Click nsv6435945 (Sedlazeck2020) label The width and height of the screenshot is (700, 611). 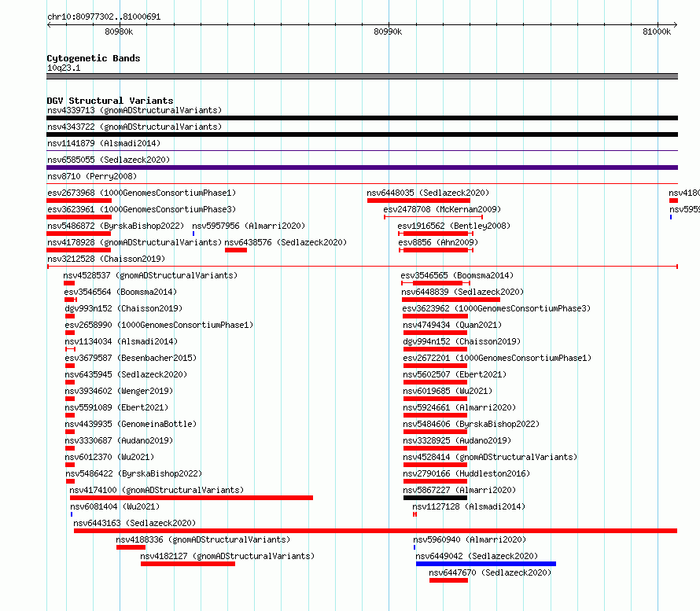[126, 374]
